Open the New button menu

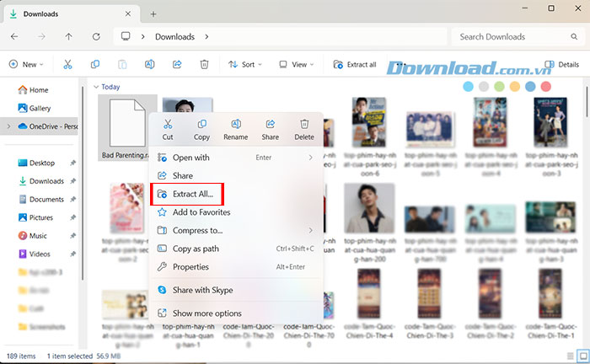(28, 64)
